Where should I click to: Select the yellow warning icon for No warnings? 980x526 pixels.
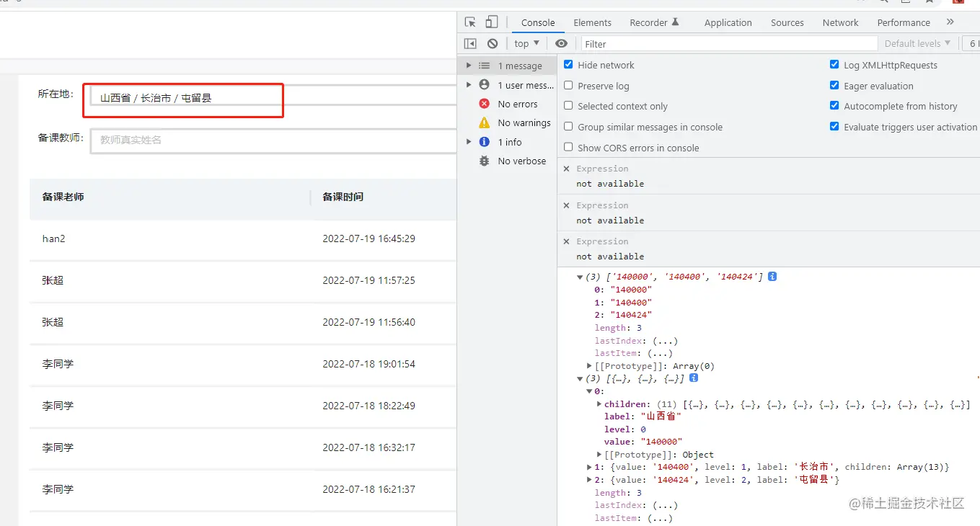[485, 122]
